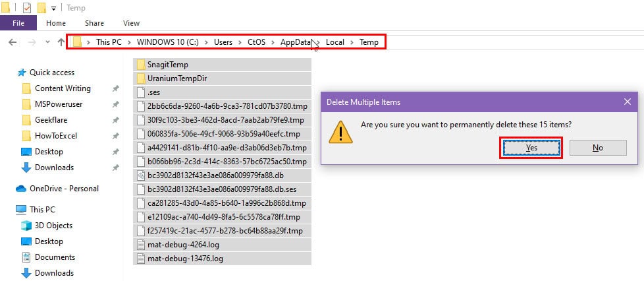Click SnagitTemp folder icon

click(x=141, y=65)
